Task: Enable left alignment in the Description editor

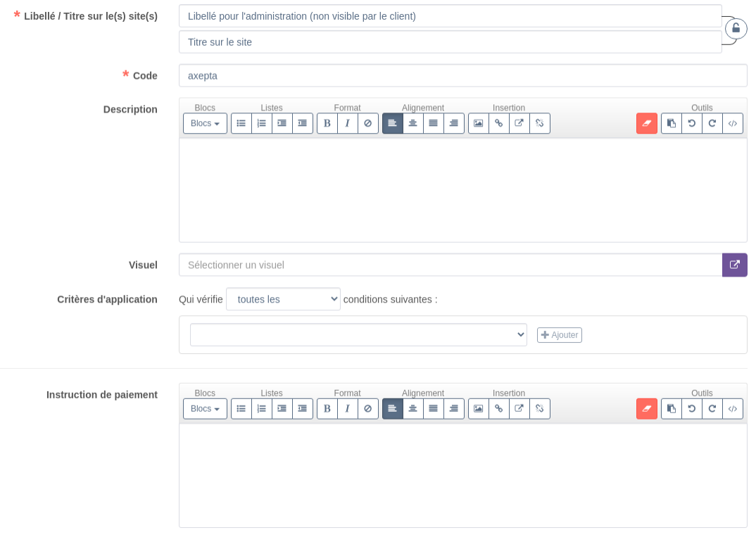Action: pyautogui.click(x=393, y=123)
